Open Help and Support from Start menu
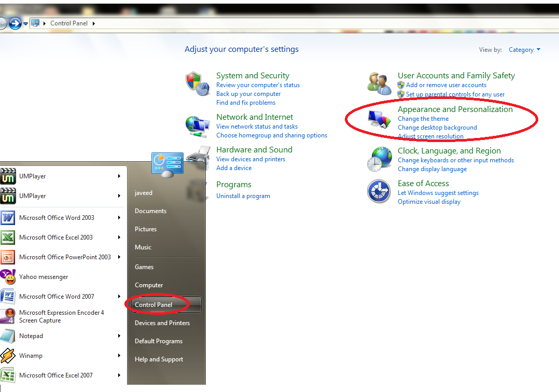 [159, 359]
